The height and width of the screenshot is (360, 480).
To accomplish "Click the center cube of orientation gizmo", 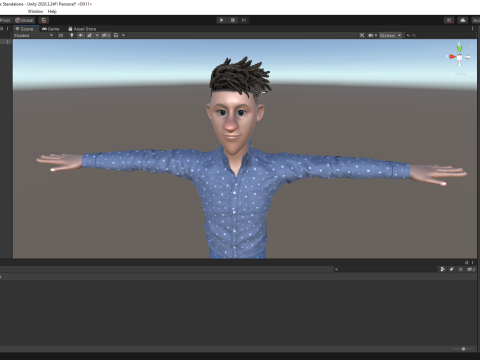I will (459, 58).
